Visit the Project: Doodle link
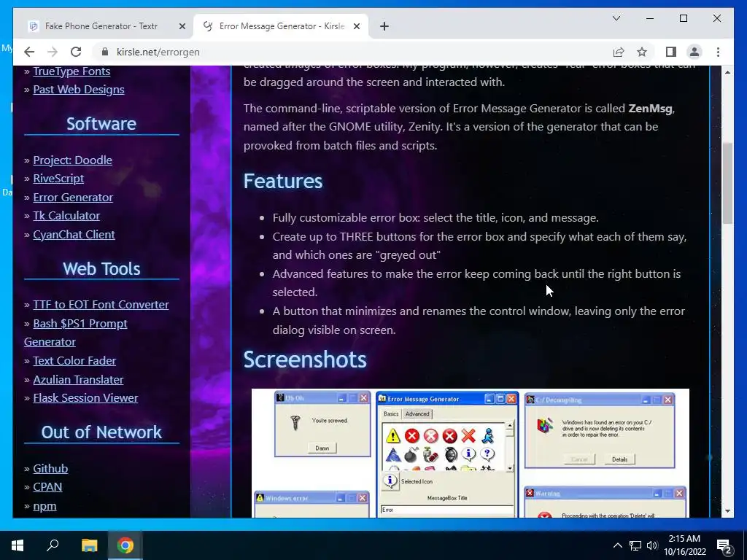 (x=72, y=160)
